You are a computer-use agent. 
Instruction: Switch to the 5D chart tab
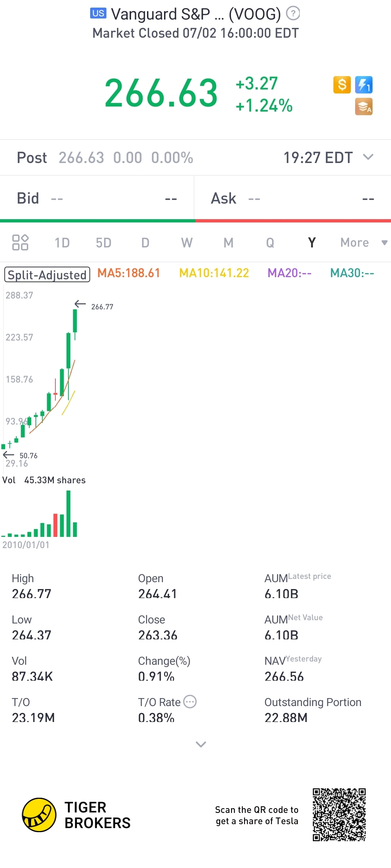tap(104, 242)
